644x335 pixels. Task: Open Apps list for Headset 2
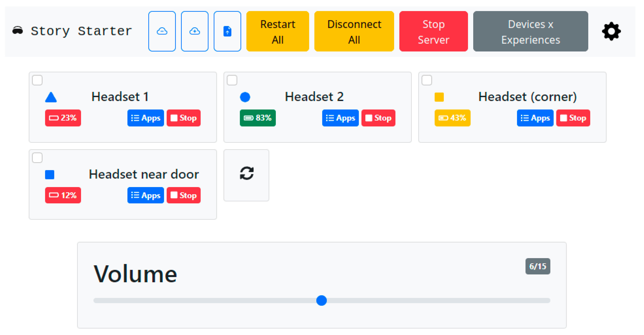click(x=340, y=118)
